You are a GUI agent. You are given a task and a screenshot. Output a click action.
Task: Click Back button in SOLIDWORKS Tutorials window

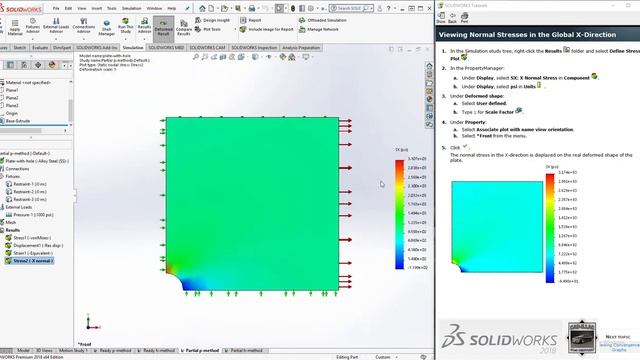[x=452, y=18]
